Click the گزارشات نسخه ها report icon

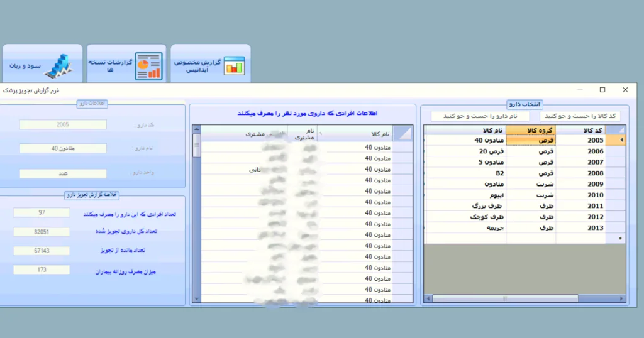[148, 66]
